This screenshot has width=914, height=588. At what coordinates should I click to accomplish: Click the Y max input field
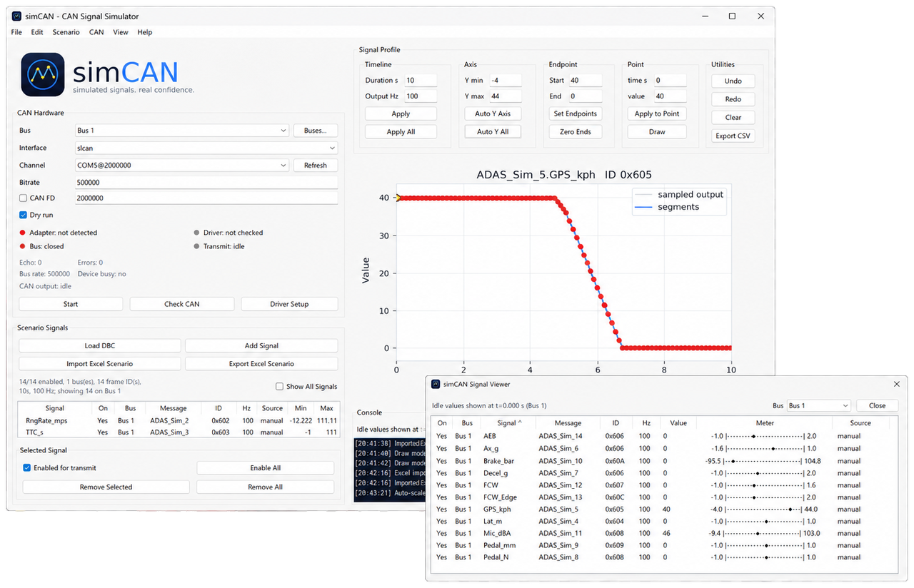[505, 96]
